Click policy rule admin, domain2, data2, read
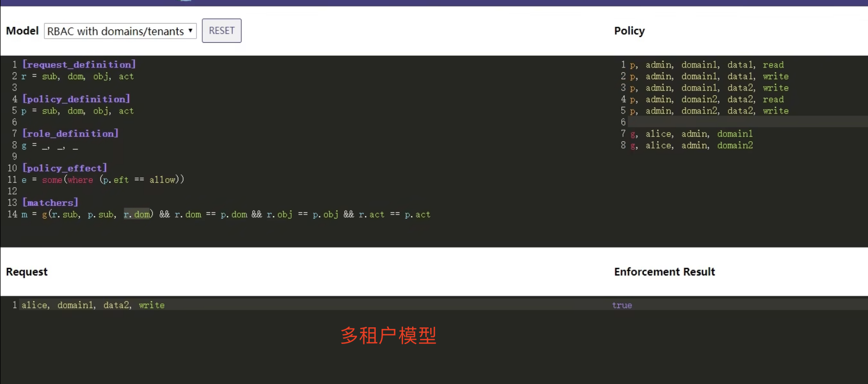The height and width of the screenshot is (384, 868). pyautogui.click(x=706, y=99)
